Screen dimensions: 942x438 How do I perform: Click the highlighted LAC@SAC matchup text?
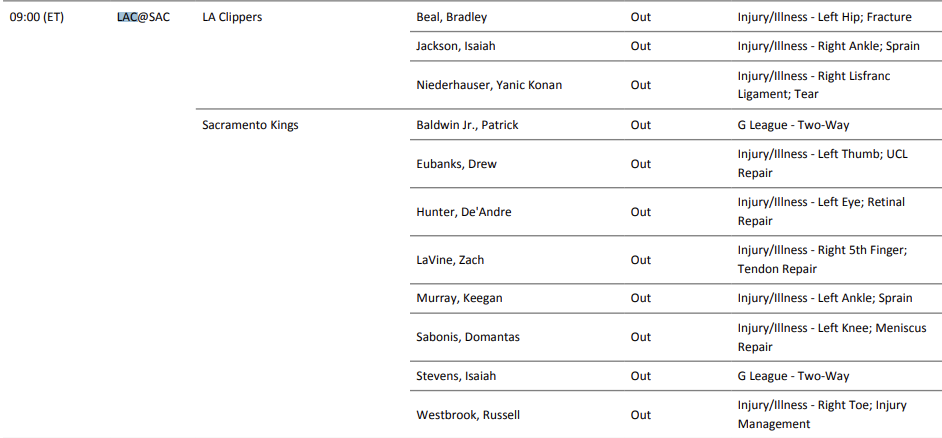tap(143, 17)
